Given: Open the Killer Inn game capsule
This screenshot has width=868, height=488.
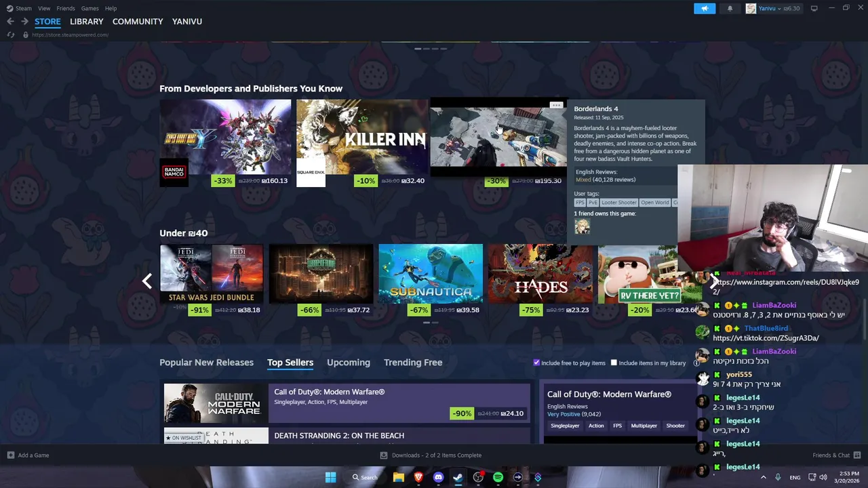Looking at the screenshot, I should point(362,137).
